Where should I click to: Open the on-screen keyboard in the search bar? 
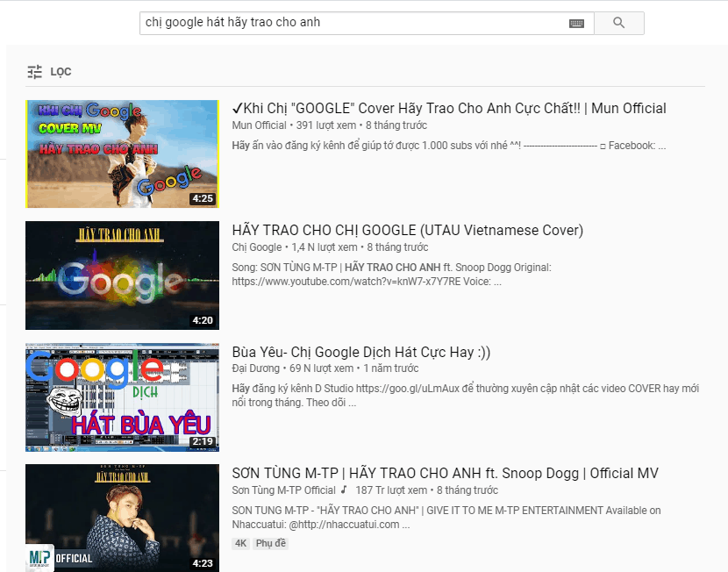575,23
